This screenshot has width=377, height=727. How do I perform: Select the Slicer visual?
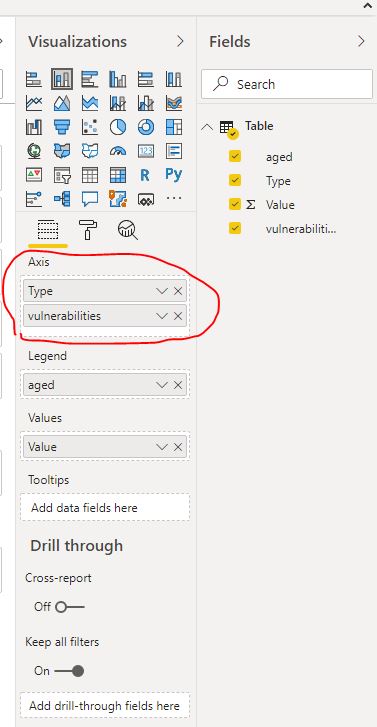point(62,175)
